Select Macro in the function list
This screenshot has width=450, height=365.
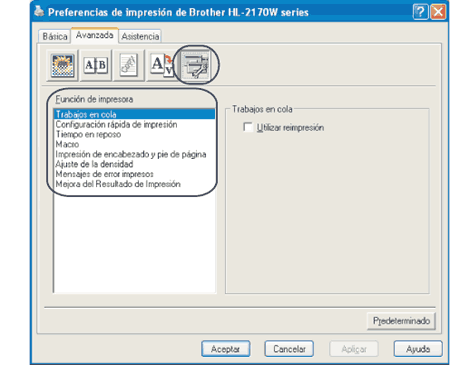coord(134,144)
